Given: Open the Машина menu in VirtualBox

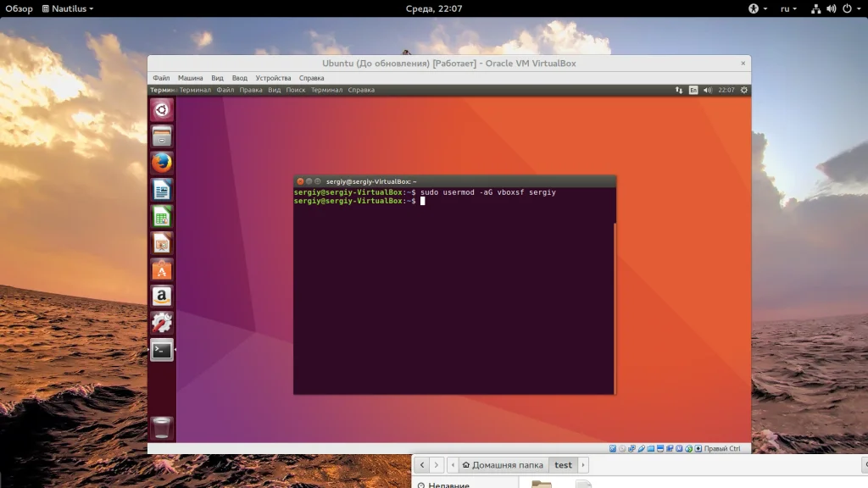Looking at the screenshot, I should click(190, 78).
